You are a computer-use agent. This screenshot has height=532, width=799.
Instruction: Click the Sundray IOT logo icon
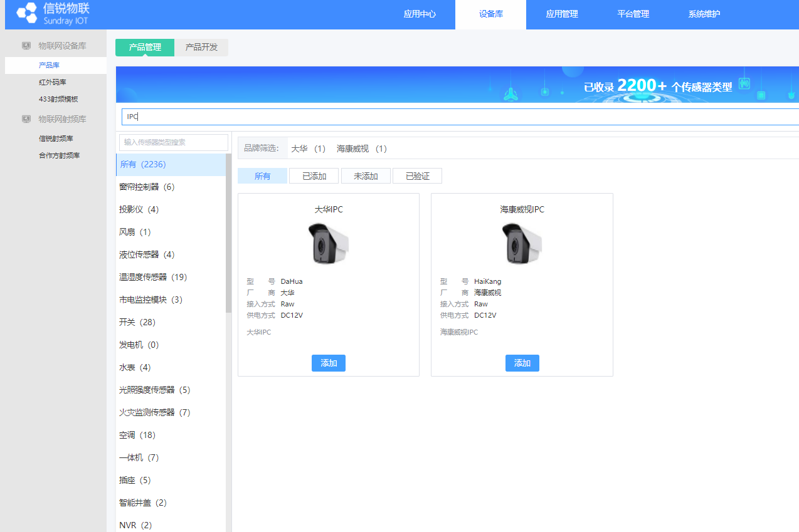click(x=27, y=14)
